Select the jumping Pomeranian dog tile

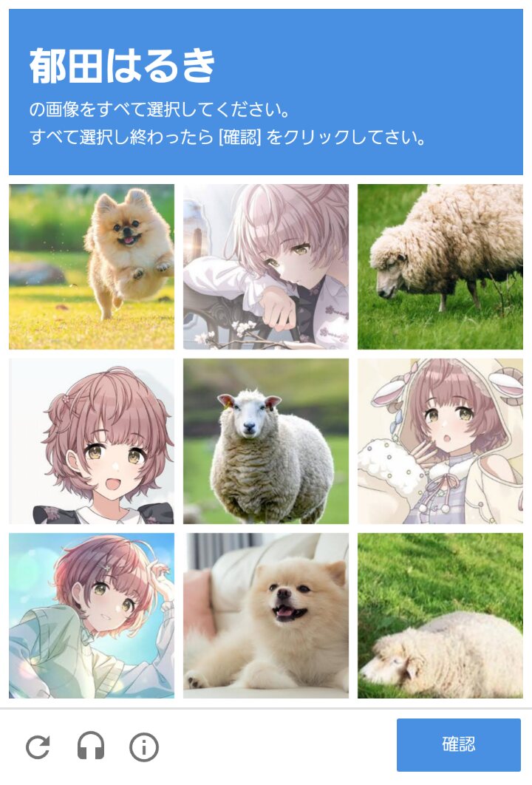92,266
